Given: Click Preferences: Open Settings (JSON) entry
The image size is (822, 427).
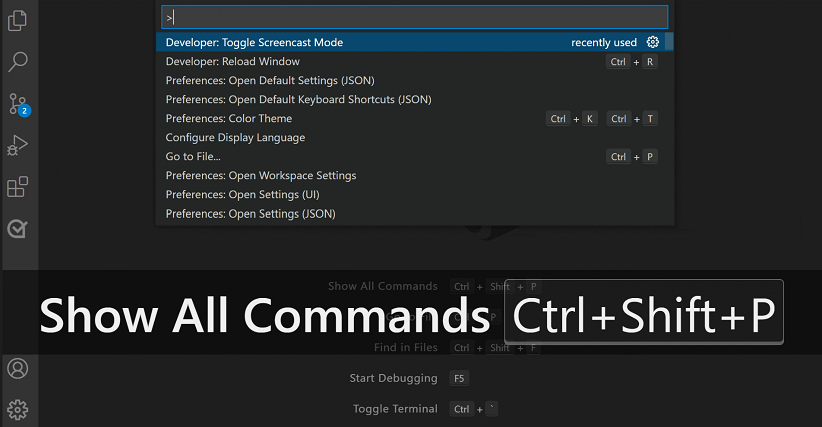Looking at the screenshot, I should (x=250, y=213).
